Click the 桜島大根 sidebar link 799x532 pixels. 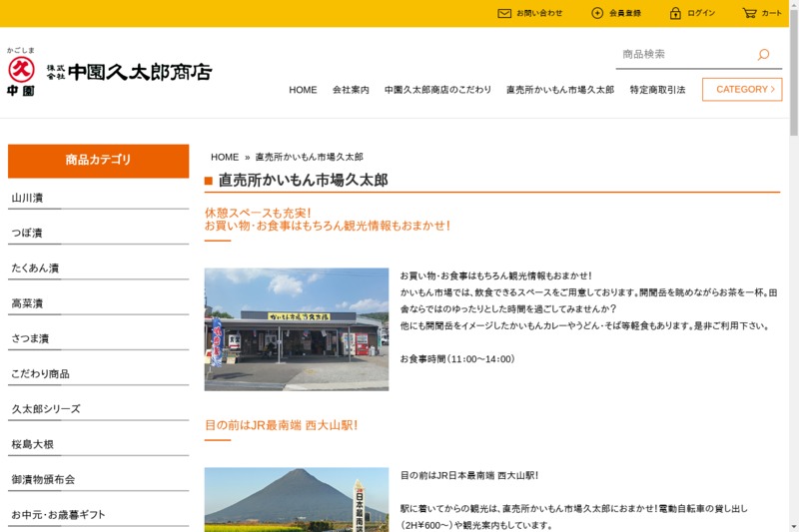[33, 444]
